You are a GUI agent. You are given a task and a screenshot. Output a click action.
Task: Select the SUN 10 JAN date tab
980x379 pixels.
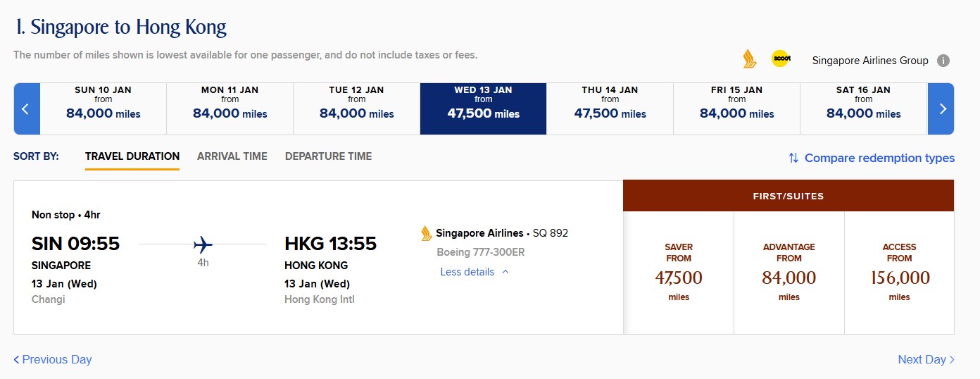103,108
